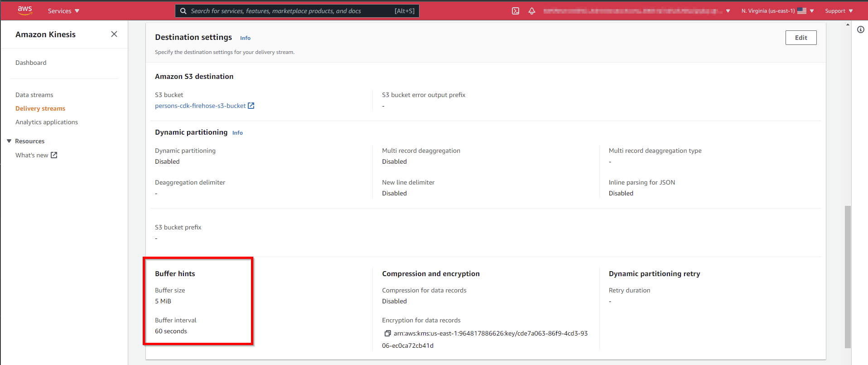Expand the Services dropdown menu

pyautogui.click(x=63, y=11)
